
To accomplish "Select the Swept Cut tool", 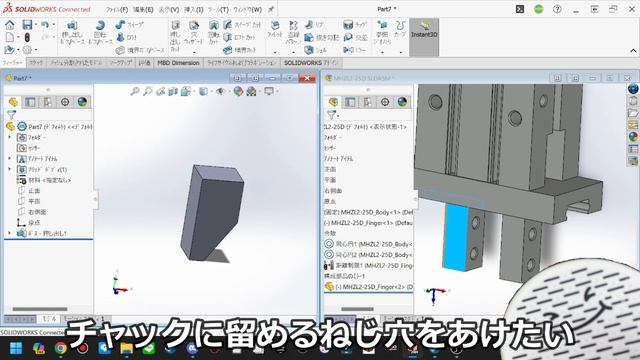I will click(x=242, y=25).
